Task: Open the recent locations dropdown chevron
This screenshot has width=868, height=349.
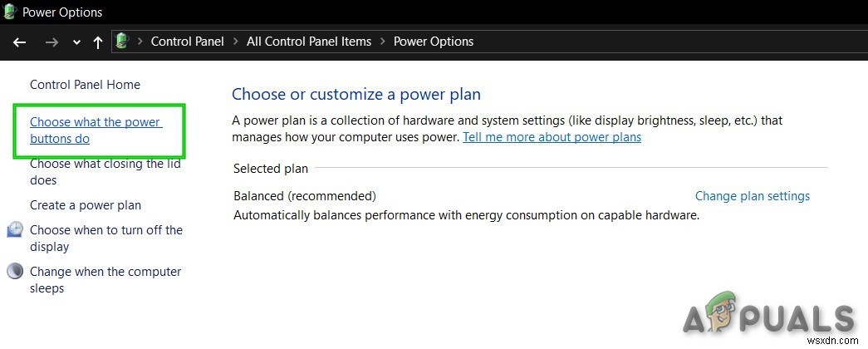Action: tap(76, 42)
